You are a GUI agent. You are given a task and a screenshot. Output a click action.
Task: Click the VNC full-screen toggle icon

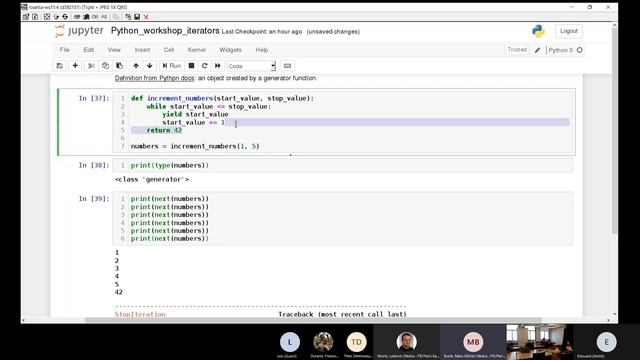pos(47,17)
